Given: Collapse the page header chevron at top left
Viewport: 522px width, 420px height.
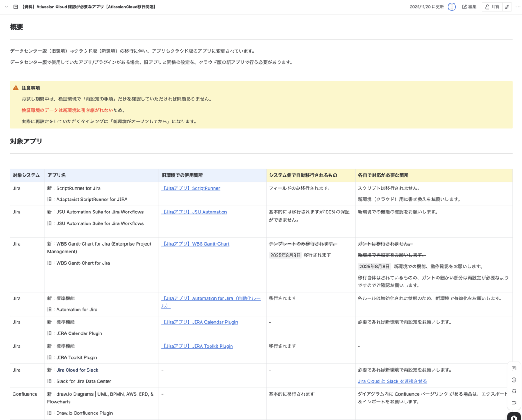Looking at the screenshot, I should point(7,7).
